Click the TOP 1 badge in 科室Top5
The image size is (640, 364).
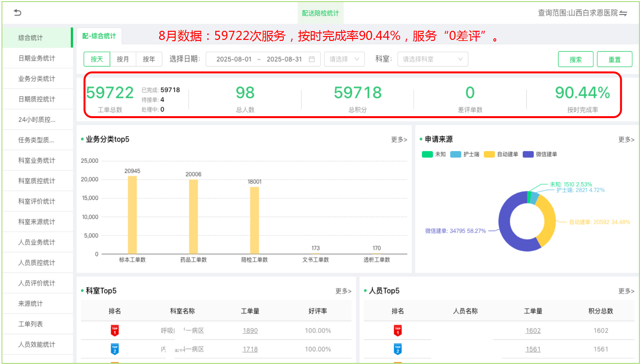tap(115, 331)
